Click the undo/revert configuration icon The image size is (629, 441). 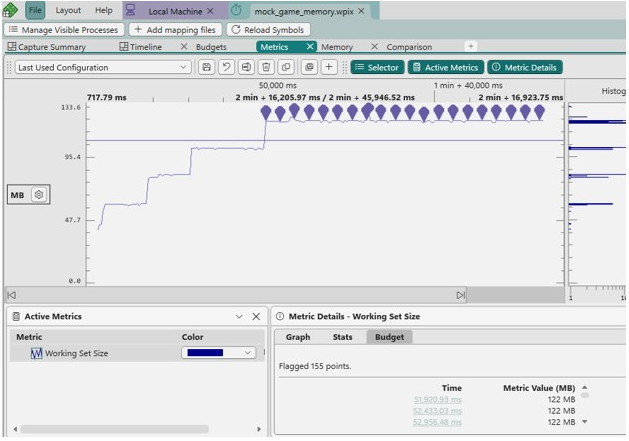pos(226,67)
